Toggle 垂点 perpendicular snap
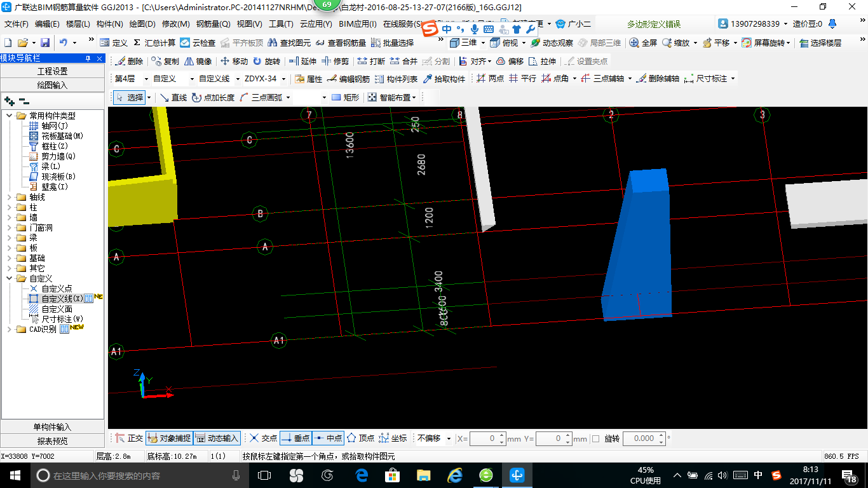 (295, 438)
